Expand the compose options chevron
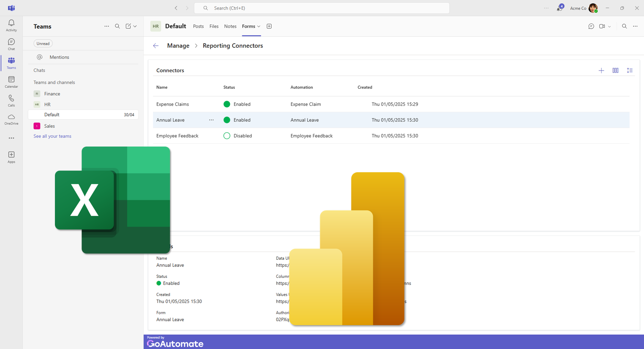Viewport: 644px width, 349px height. coord(135,26)
